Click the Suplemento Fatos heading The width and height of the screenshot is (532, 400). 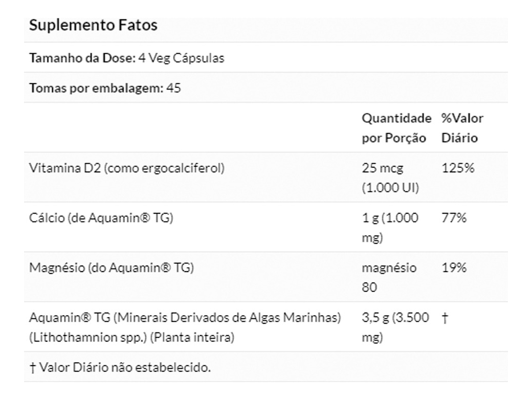coord(93,26)
